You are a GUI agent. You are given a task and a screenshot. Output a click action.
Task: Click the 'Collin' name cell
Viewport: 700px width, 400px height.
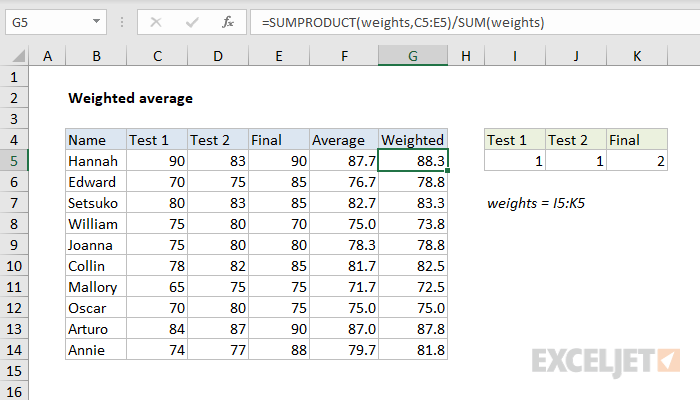96,266
